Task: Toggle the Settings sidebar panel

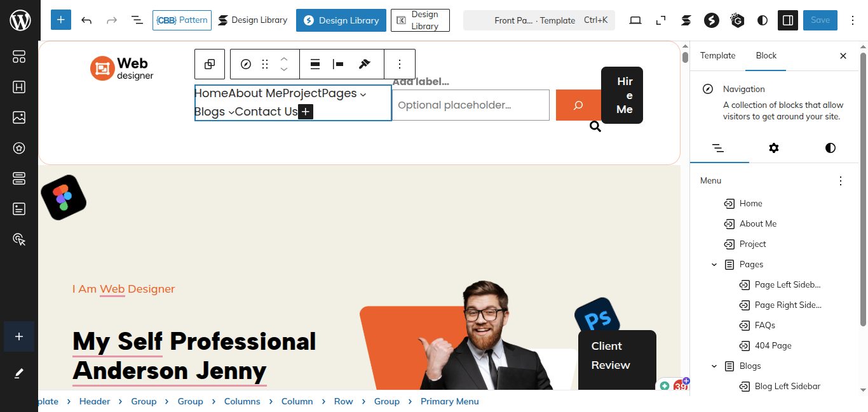Action: 788,20
